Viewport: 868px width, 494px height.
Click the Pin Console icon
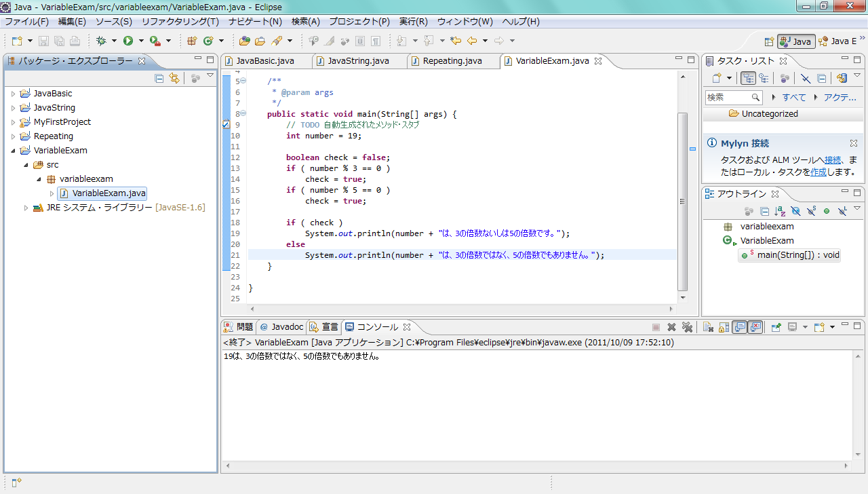point(775,327)
